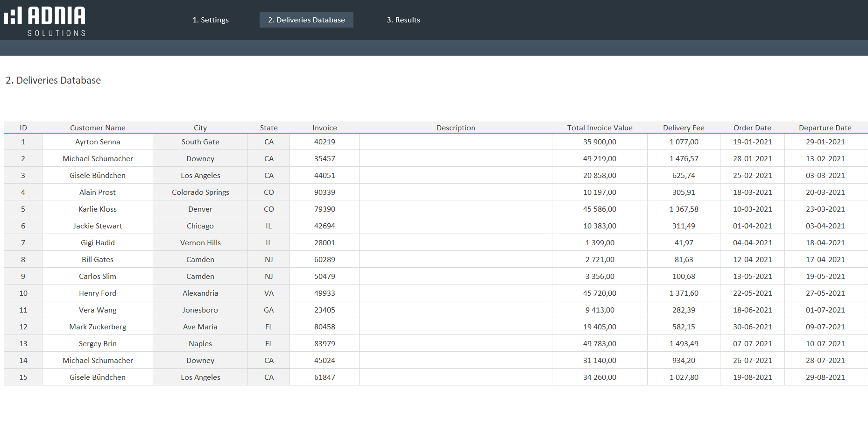The image size is (868, 427).
Task: Click the VA state cell
Action: tap(268, 293)
